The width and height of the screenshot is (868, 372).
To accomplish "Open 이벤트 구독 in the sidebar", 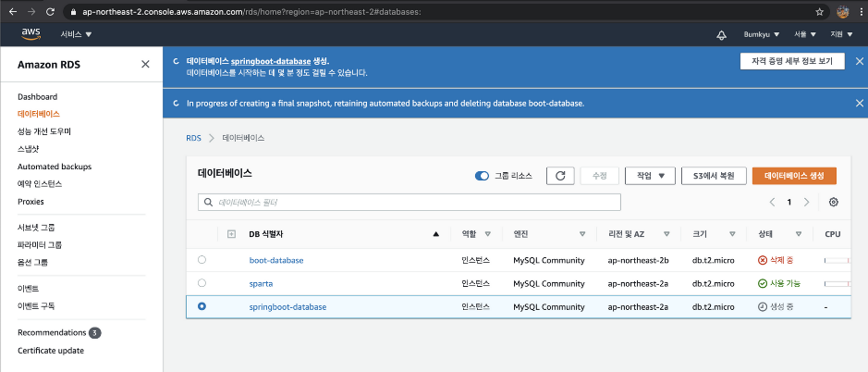I will pyautogui.click(x=36, y=305).
